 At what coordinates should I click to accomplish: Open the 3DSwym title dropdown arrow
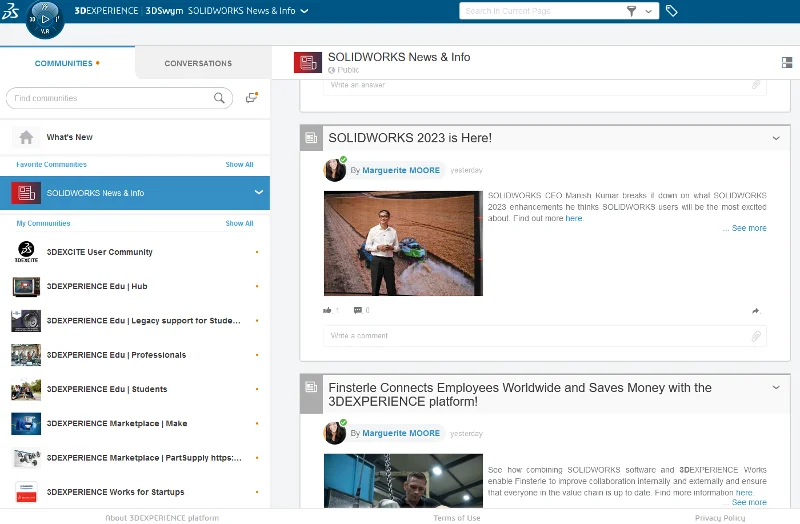[304, 12]
